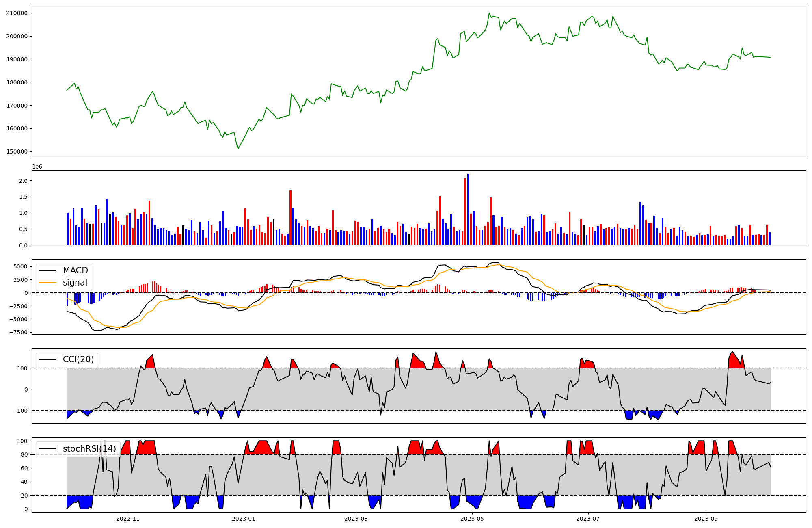Click the 1e6 volume scale notation

click(x=37, y=167)
